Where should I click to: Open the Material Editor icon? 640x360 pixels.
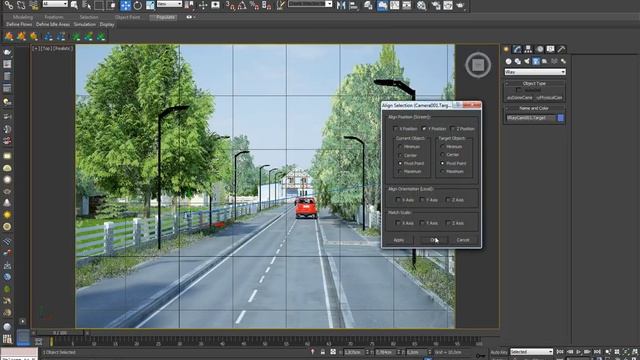[x=422, y=5]
